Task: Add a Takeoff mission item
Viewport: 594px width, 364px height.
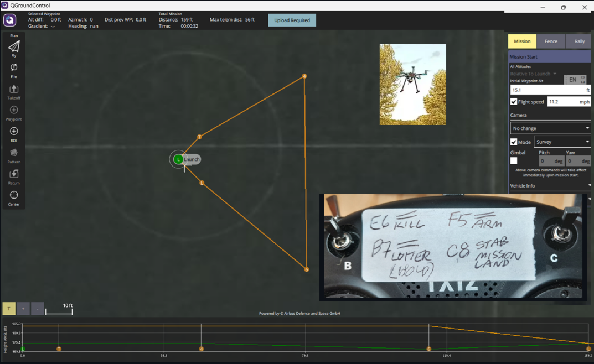Action: (13, 90)
